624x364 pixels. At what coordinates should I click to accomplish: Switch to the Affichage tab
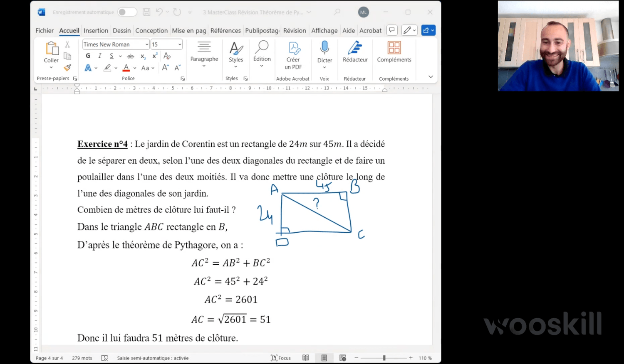pyautogui.click(x=324, y=30)
